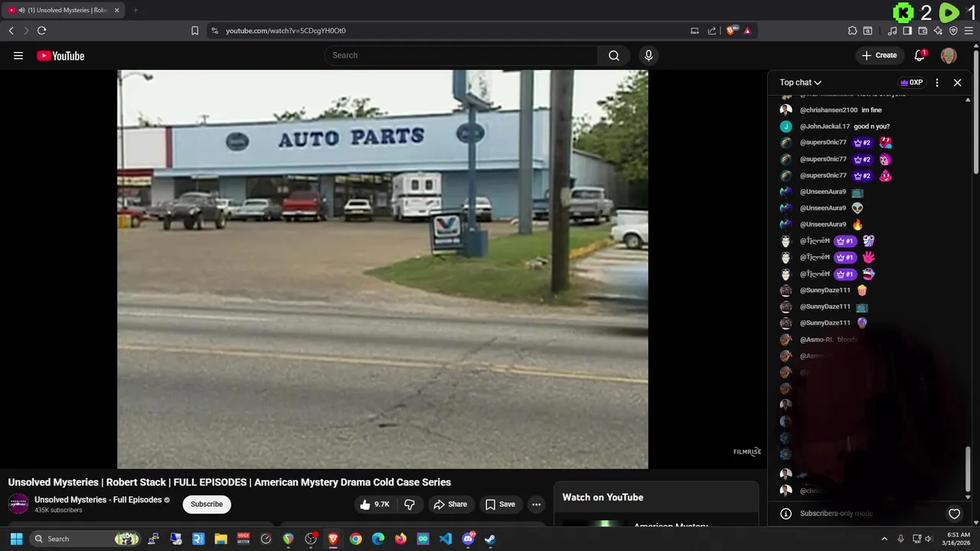
Task: Open the browser main hamburger menu
Action: (969, 31)
